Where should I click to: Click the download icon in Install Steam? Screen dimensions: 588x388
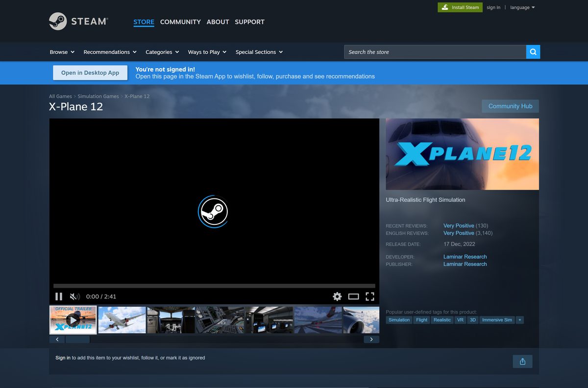tap(445, 7)
